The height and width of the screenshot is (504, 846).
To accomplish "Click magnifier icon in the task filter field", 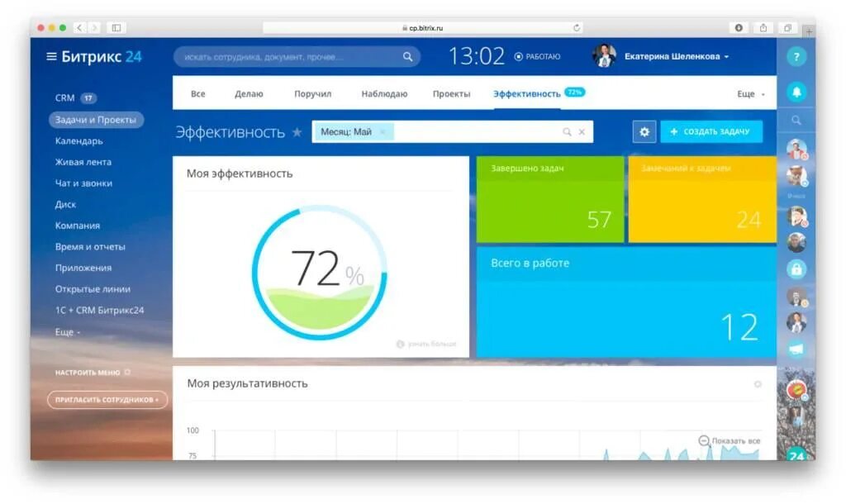I will pos(567,131).
